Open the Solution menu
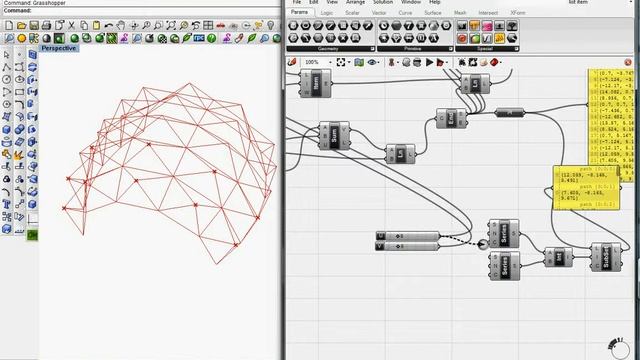Image resolution: width=640 pixels, height=360 pixels. point(383,2)
